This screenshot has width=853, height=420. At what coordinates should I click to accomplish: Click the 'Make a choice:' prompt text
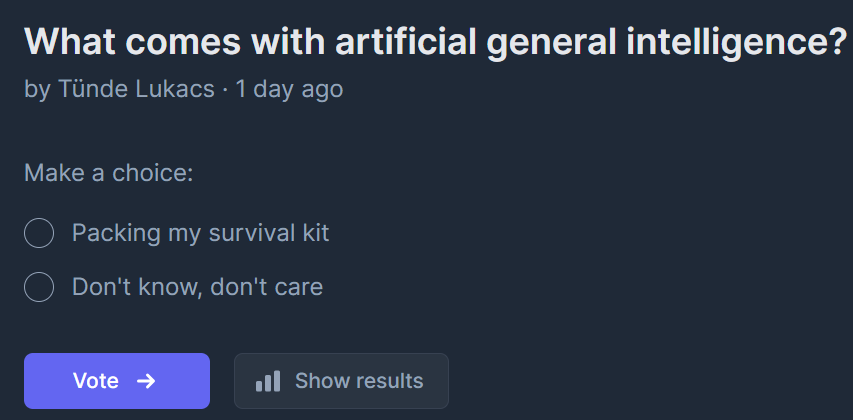pos(108,173)
